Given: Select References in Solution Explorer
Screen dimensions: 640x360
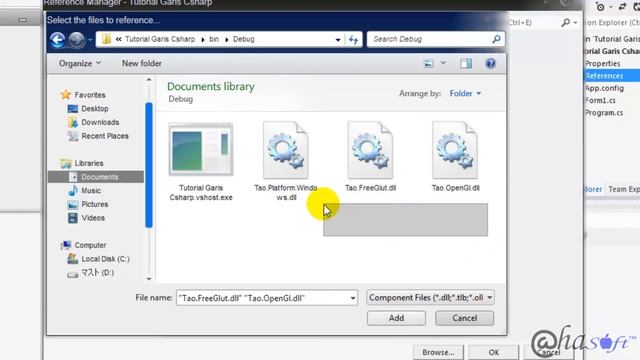Looking at the screenshot, I should coord(604,76).
